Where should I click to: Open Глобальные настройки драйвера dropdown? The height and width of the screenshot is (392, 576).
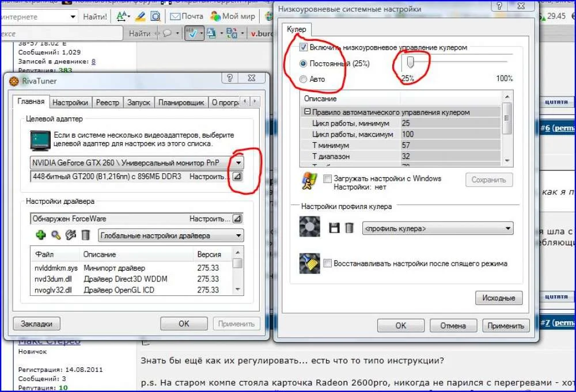coord(238,235)
